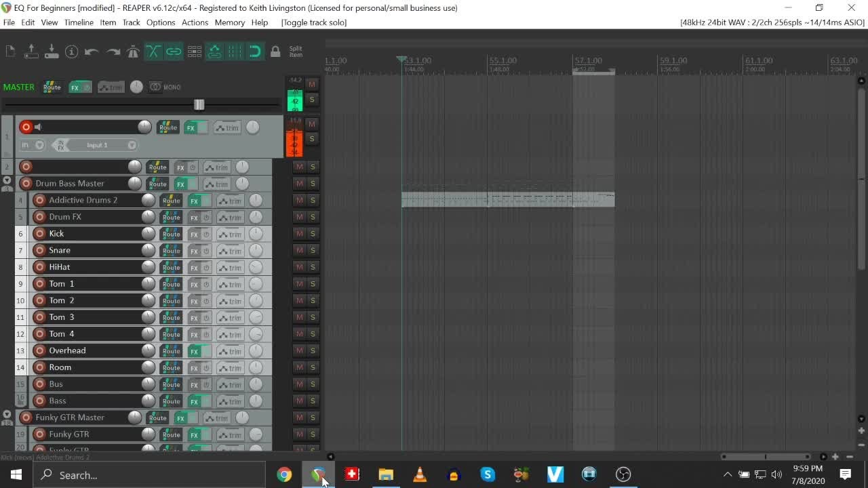Open Project Settings info icon
868x488 pixels.
tap(72, 52)
